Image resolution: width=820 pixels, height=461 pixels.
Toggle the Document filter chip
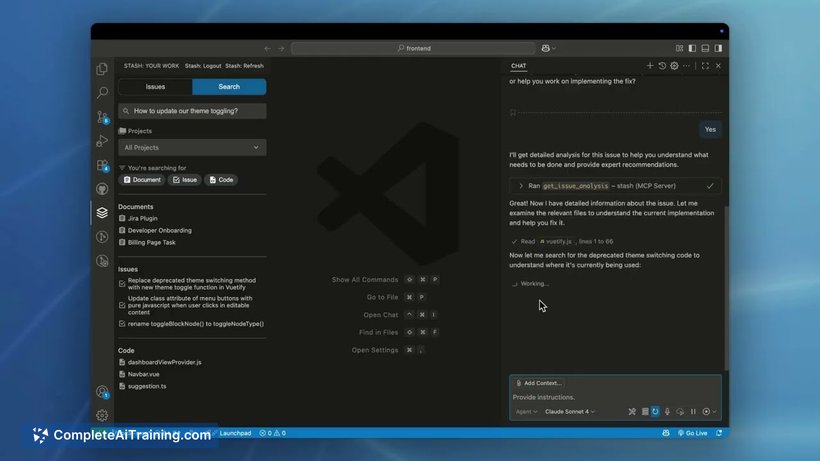142,180
